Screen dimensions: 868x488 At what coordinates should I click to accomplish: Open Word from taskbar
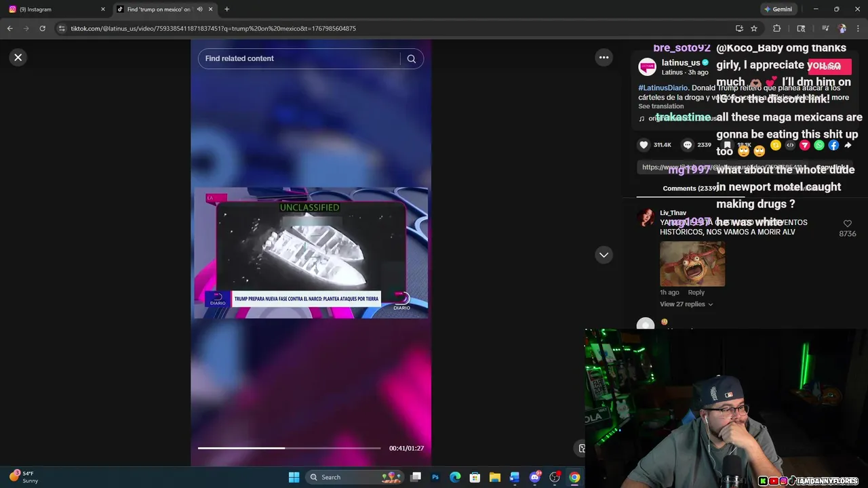pyautogui.click(x=515, y=477)
